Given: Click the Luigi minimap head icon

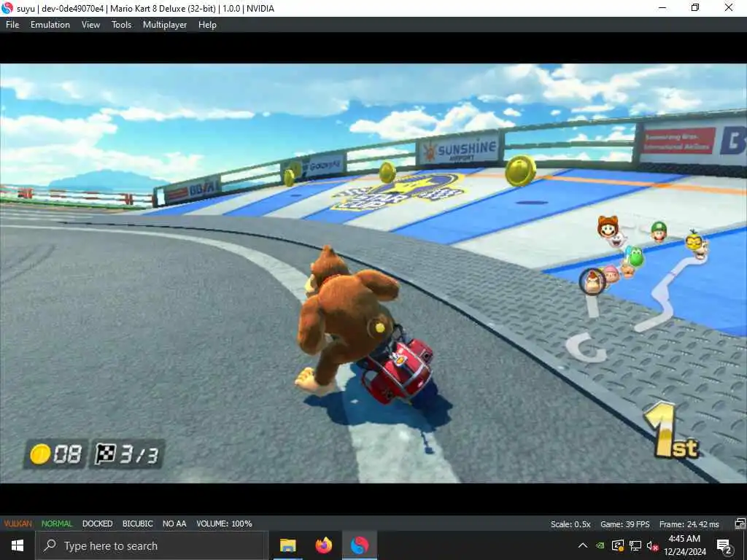Looking at the screenshot, I should tap(659, 231).
